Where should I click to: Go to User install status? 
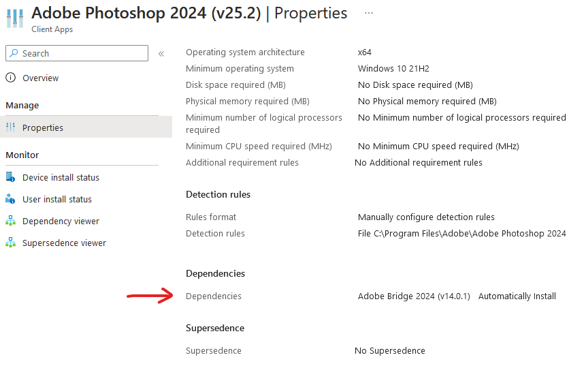tap(56, 199)
